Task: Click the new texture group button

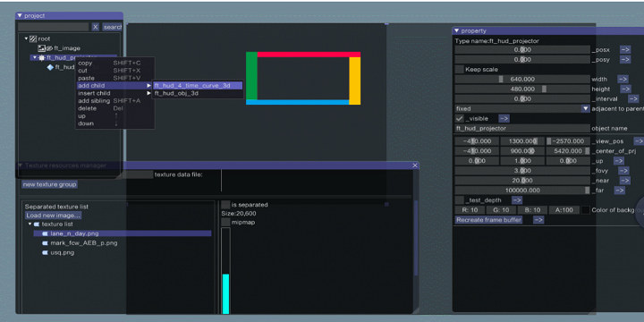Action: tap(50, 184)
